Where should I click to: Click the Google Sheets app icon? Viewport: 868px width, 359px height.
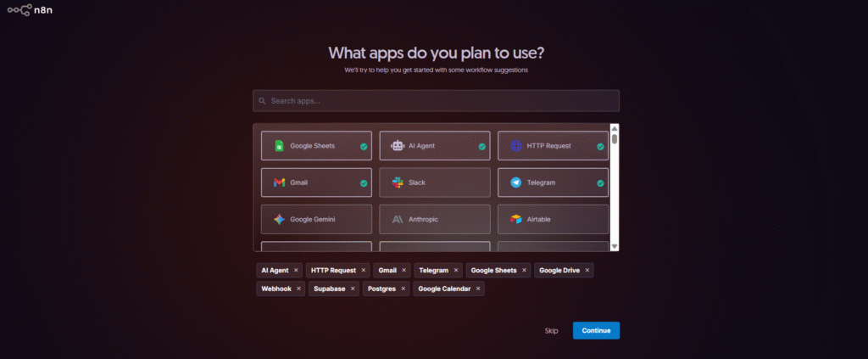279,146
